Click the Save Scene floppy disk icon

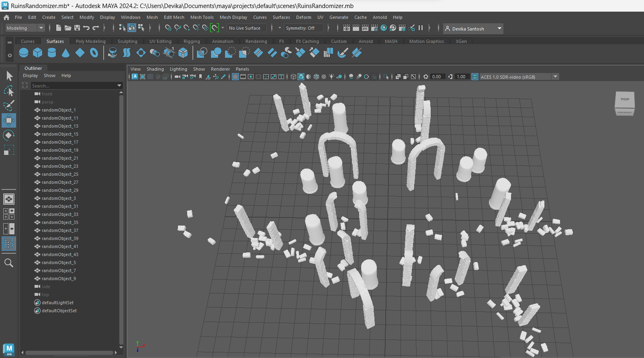[77, 28]
